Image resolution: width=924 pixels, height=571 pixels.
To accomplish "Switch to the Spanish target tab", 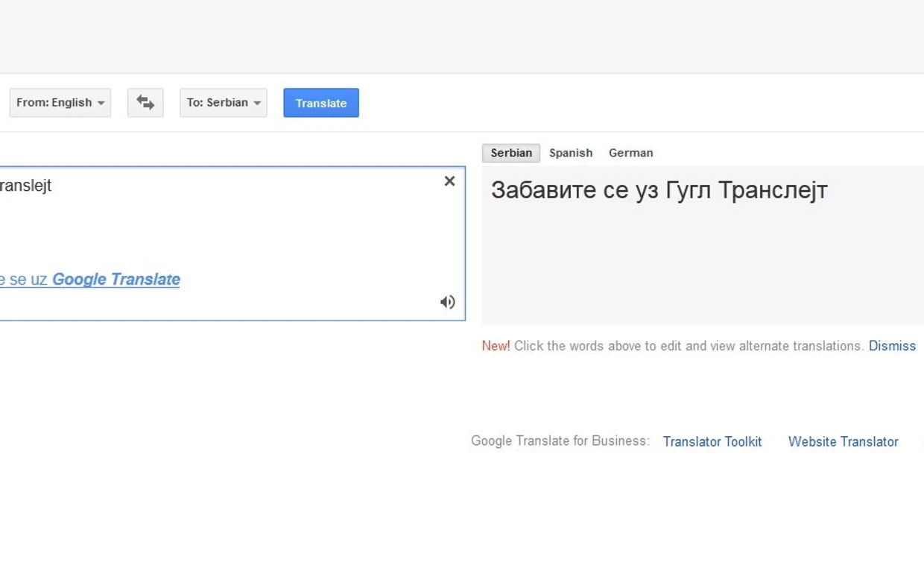I will pos(571,153).
